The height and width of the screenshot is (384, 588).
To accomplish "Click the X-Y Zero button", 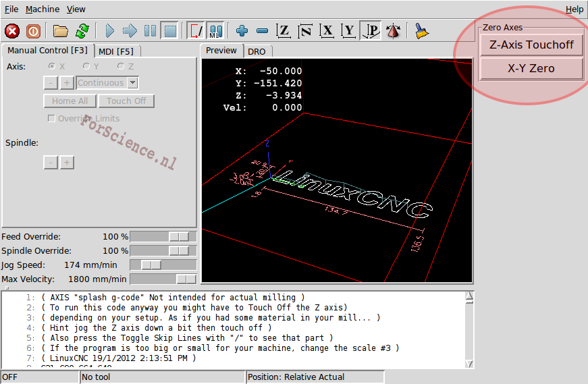I will (x=531, y=68).
